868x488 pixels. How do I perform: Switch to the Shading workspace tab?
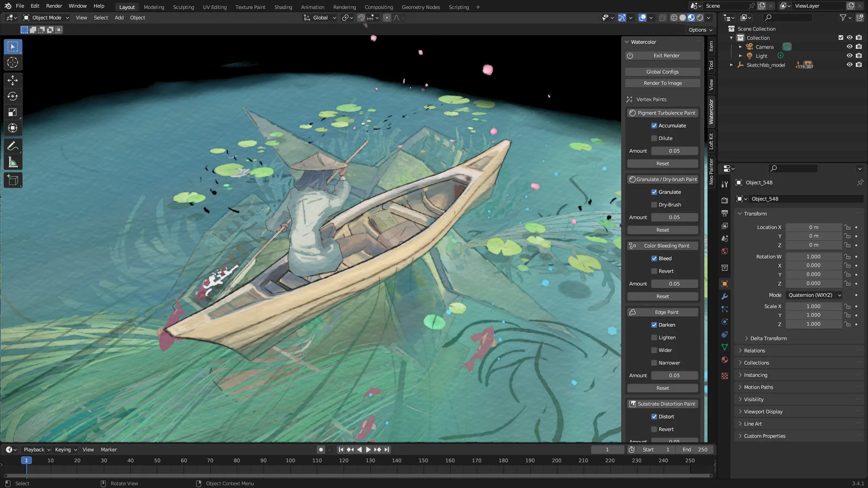[x=283, y=7]
